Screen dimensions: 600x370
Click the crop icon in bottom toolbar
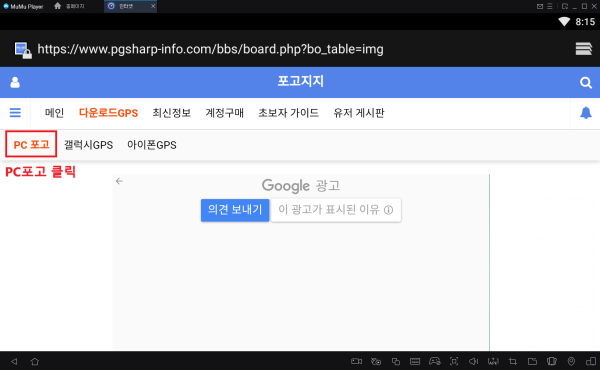513,361
